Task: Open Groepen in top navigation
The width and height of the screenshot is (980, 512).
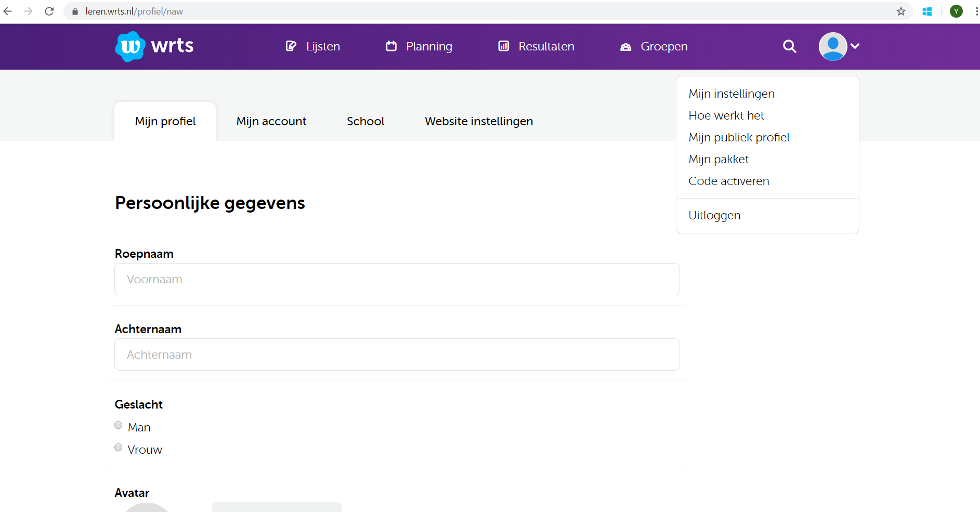Action: point(664,46)
